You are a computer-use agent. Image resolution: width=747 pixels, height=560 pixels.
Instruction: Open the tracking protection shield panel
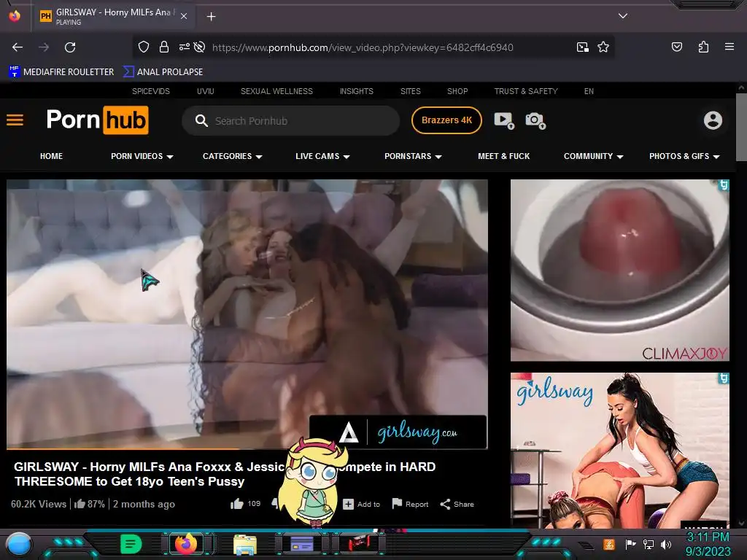(x=144, y=47)
